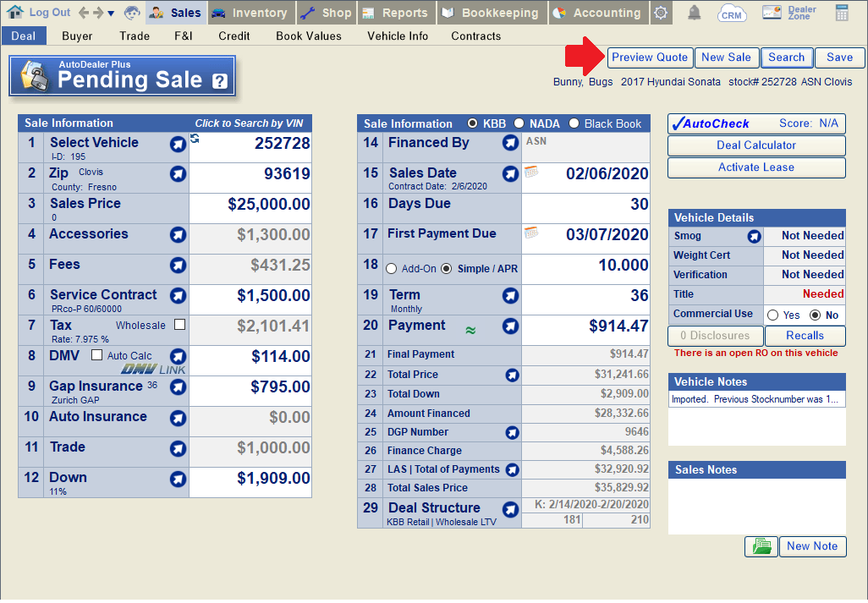Open Total Price detail arrow icon

pyautogui.click(x=512, y=376)
